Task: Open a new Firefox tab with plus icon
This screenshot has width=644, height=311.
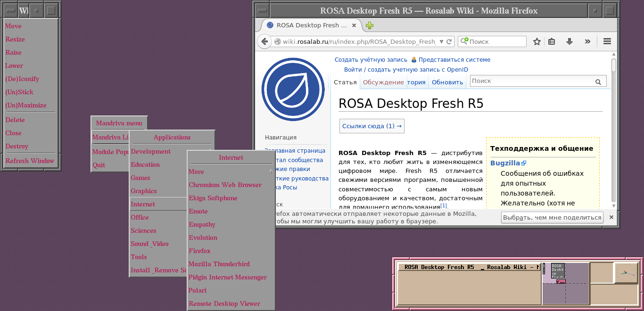Action: point(370,25)
